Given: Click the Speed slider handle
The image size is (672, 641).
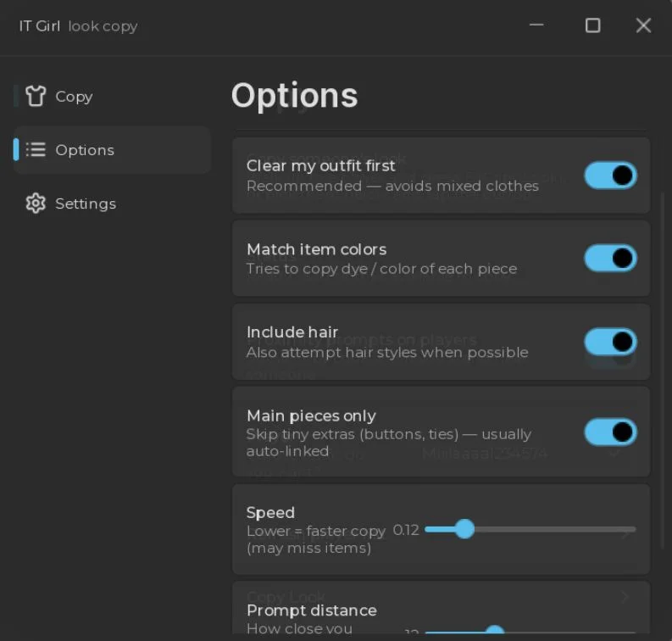Looking at the screenshot, I should pyautogui.click(x=464, y=529).
